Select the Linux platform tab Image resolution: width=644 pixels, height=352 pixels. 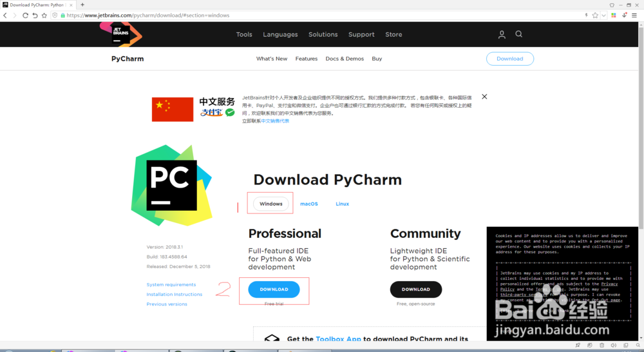click(342, 204)
